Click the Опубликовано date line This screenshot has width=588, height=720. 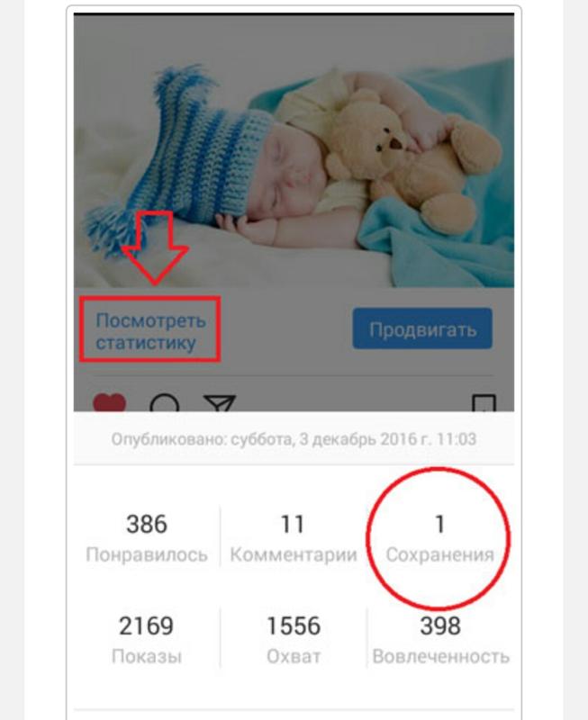click(x=294, y=439)
